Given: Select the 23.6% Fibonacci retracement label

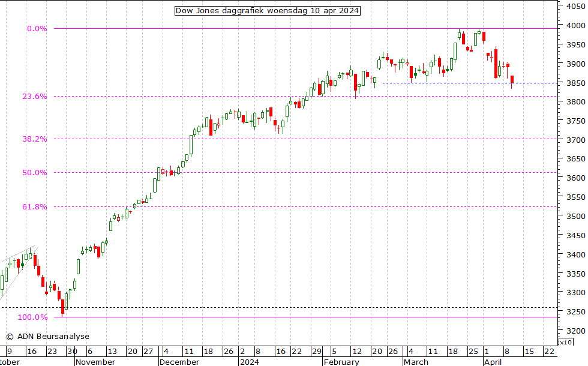Looking at the screenshot, I should (35, 97).
